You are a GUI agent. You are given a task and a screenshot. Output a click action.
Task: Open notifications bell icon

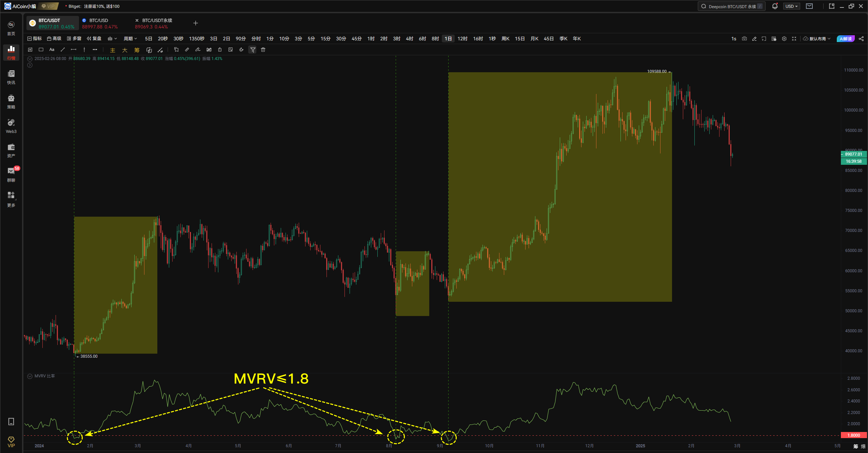775,6
